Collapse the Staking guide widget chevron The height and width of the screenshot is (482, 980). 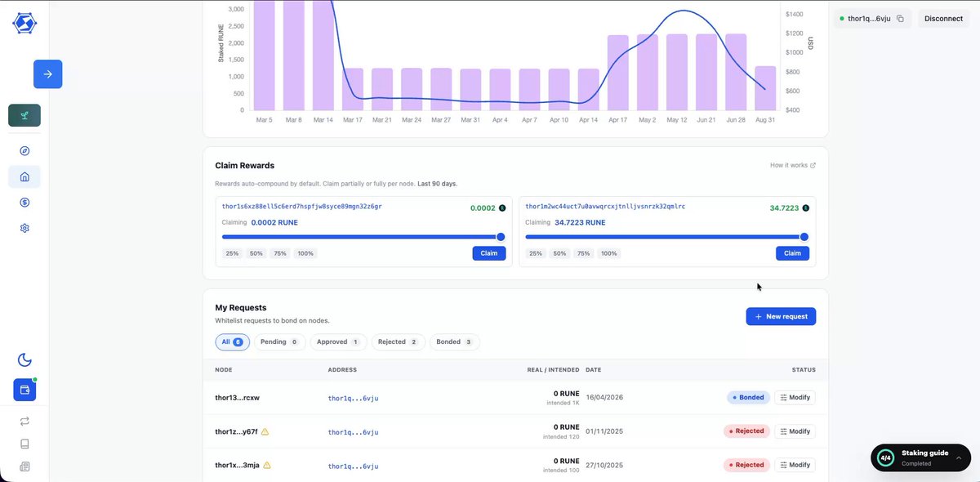coord(959,458)
